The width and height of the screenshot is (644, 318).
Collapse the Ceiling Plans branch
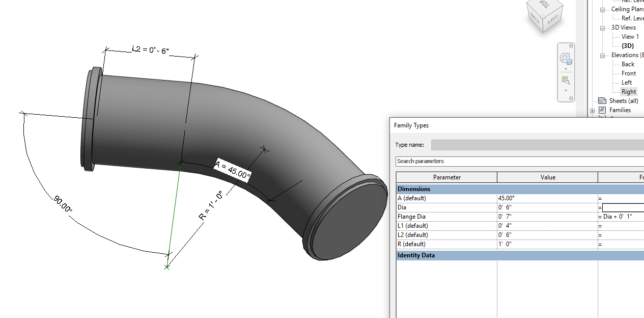click(603, 9)
